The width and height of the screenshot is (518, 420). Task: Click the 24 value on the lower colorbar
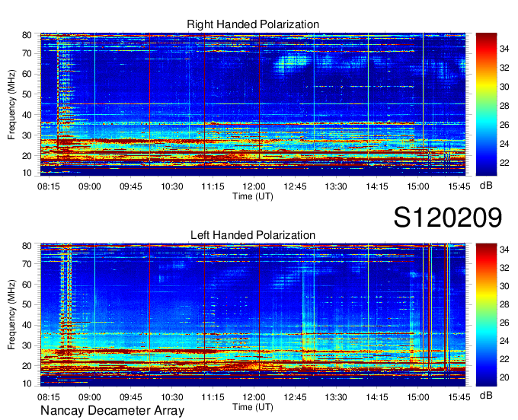(504, 341)
